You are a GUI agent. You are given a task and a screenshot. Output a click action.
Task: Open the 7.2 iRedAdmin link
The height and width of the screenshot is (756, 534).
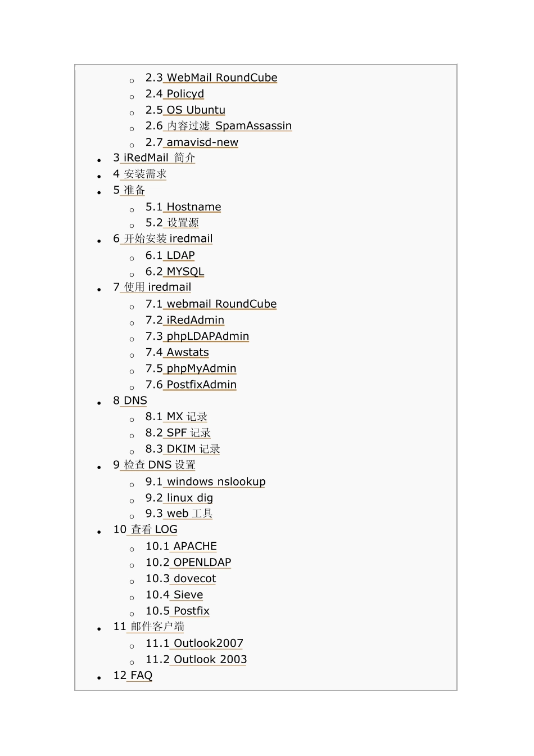click(x=185, y=320)
